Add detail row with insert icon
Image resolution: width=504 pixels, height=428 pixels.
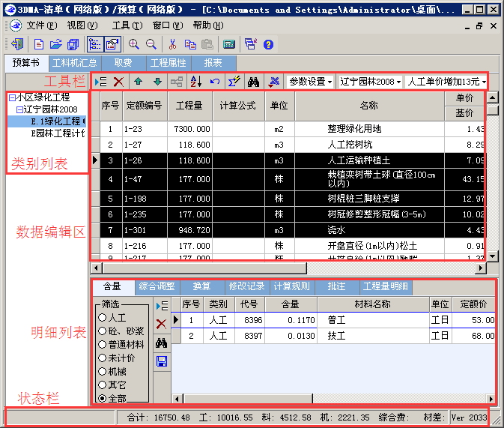(x=162, y=305)
